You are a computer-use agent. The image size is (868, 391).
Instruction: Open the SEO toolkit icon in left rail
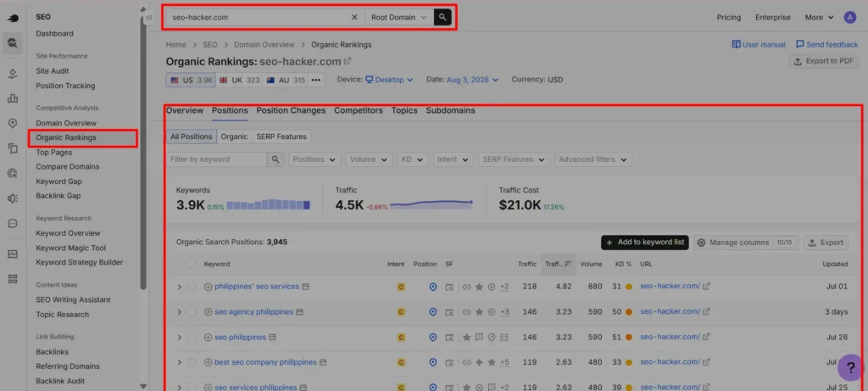click(13, 42)
